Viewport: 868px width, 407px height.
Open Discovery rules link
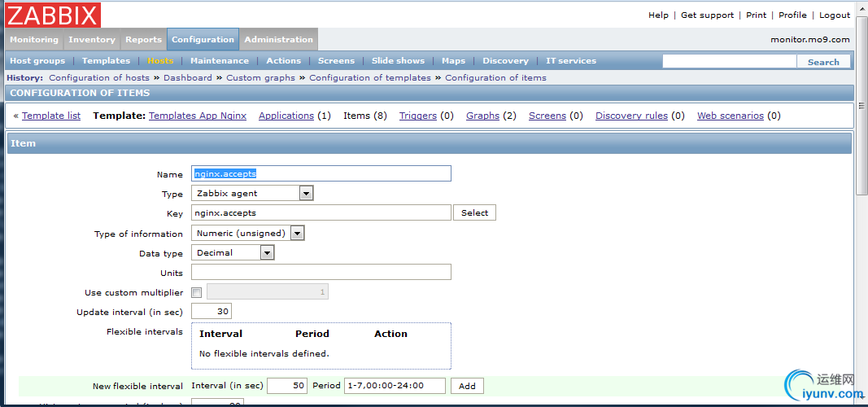pos(631,116)
